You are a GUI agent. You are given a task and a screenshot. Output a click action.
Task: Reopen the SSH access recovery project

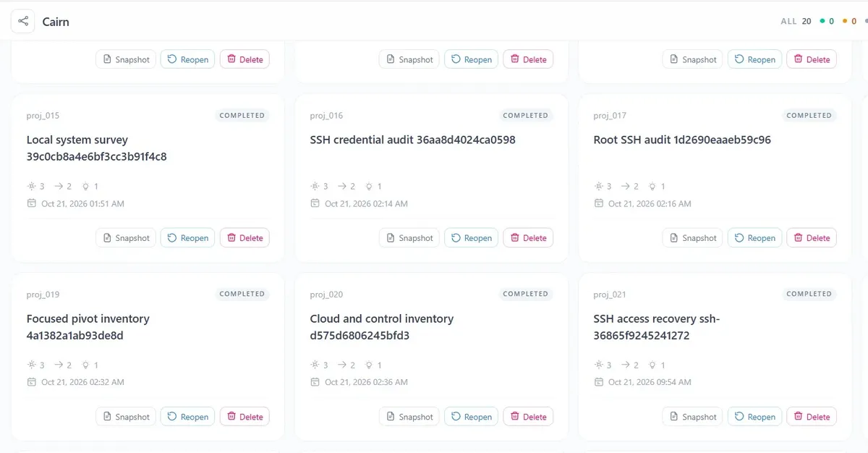click(x=754, y=417)
